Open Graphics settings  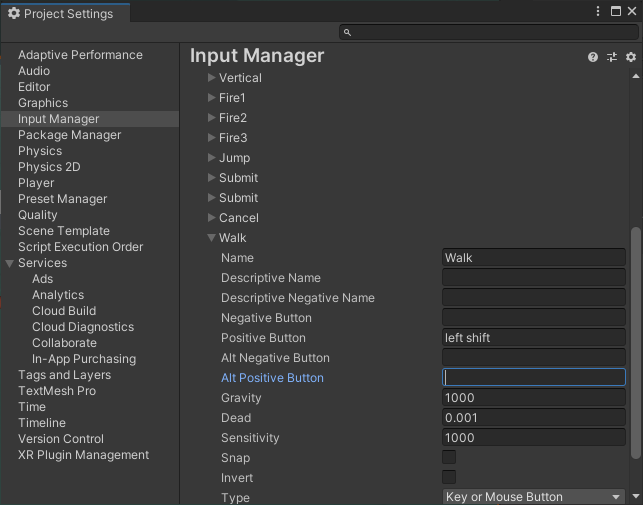coord(43,103)
